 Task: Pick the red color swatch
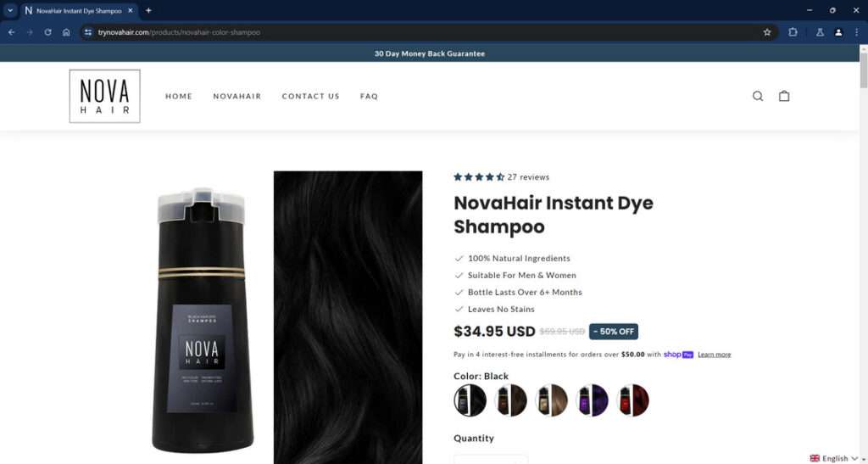[632, 400]
